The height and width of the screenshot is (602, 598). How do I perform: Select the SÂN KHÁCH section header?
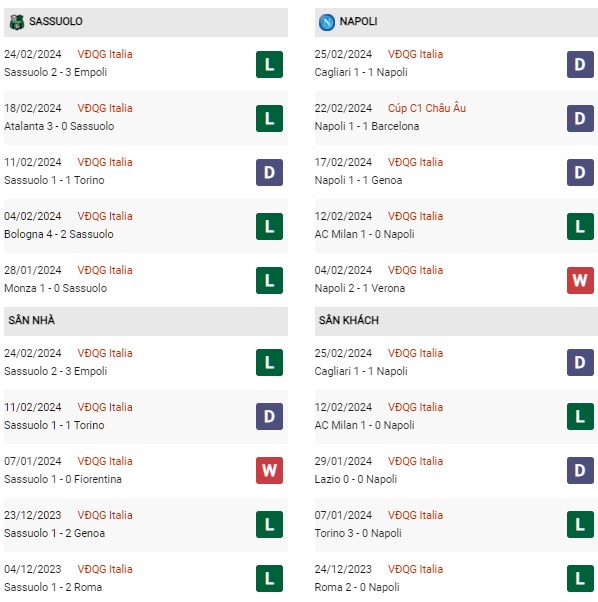tap(349, 320)
